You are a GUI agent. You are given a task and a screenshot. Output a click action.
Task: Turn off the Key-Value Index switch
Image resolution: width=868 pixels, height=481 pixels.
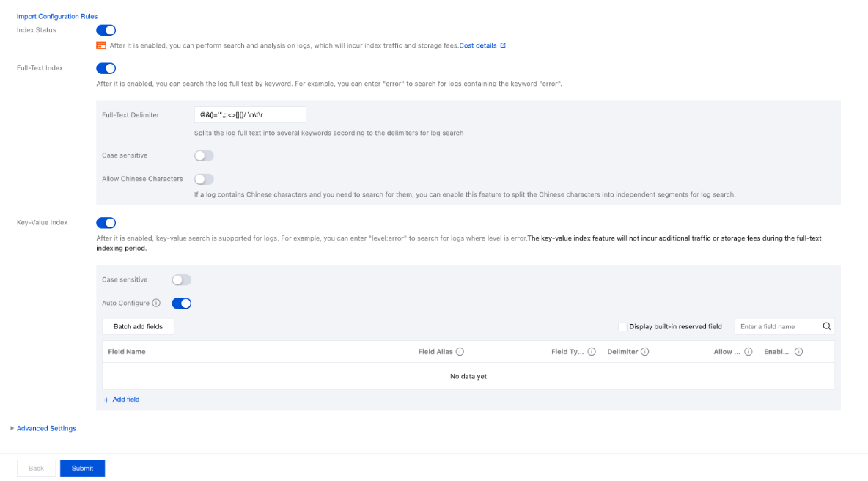106,223
